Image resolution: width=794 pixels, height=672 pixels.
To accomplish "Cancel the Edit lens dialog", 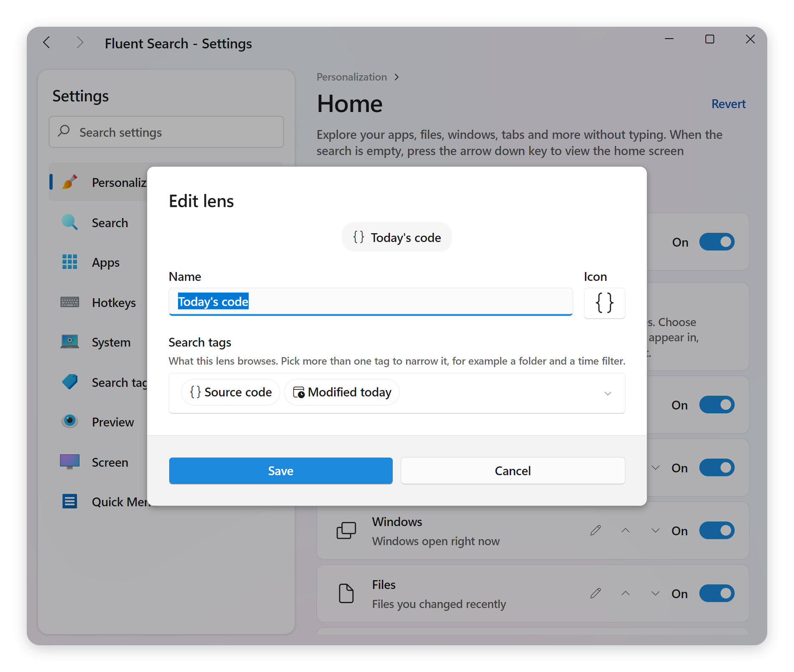I will click(513, 471).
